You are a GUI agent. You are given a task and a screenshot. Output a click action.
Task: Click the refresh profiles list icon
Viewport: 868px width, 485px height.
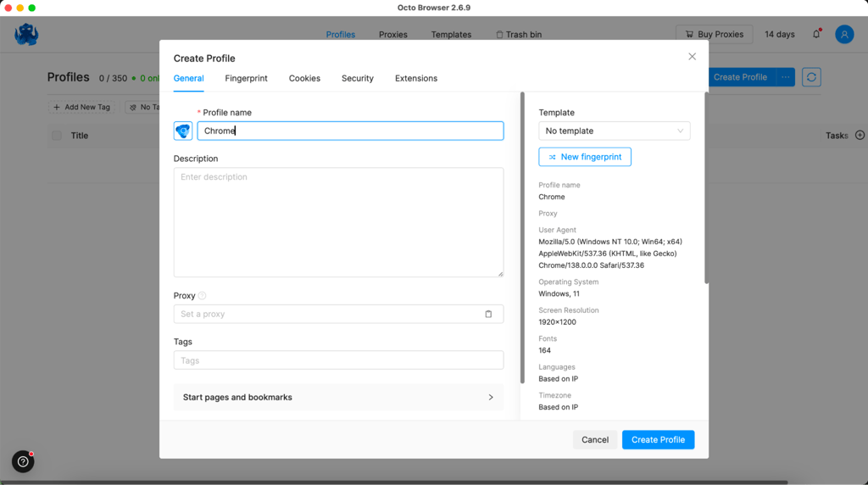pyautogui.click(x=811, y=77)
